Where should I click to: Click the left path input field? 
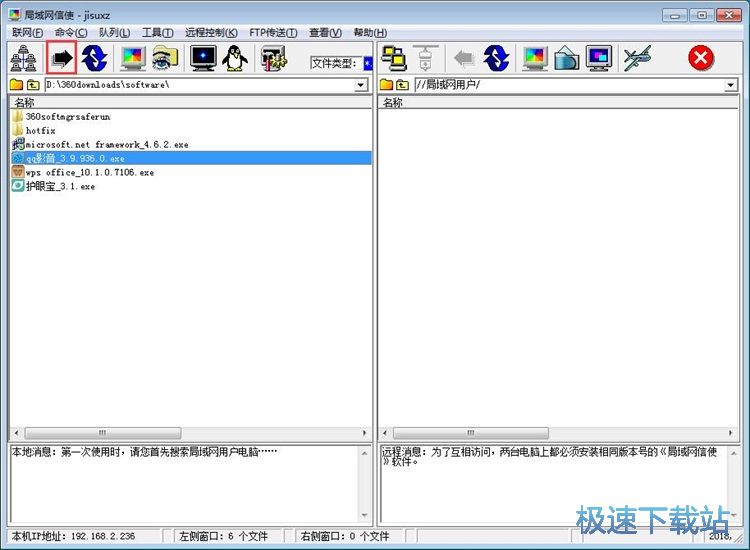[x=200, y=85]
